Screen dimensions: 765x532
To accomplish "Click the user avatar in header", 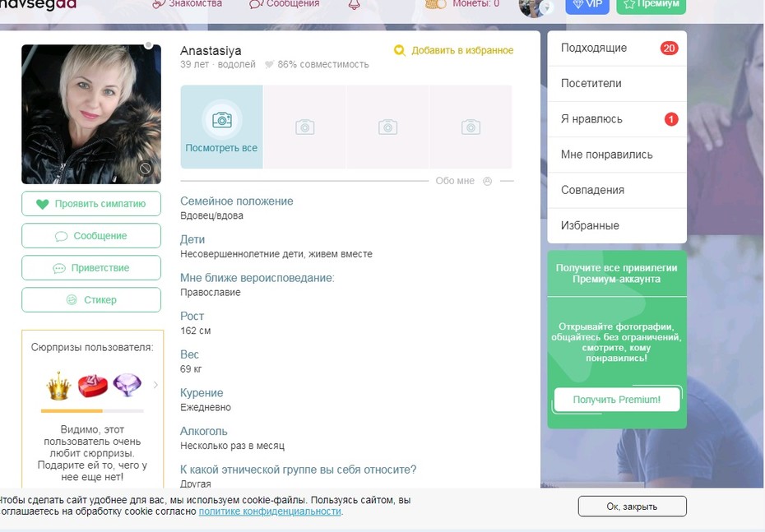I will 535,7.
